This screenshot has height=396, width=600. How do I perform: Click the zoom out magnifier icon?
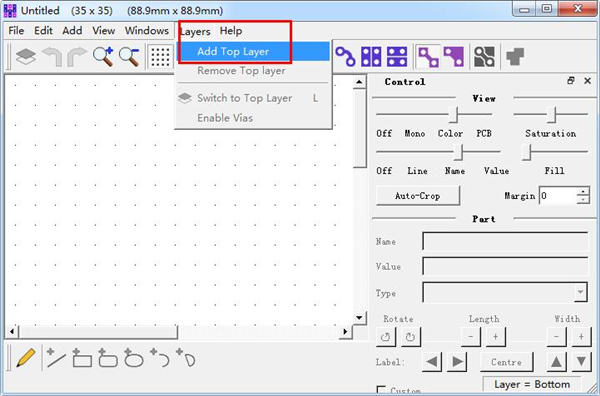tap(129, 57)
